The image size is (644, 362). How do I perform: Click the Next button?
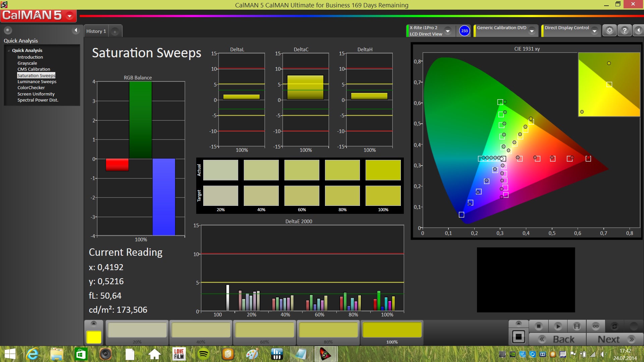click(x=615, y=339)
